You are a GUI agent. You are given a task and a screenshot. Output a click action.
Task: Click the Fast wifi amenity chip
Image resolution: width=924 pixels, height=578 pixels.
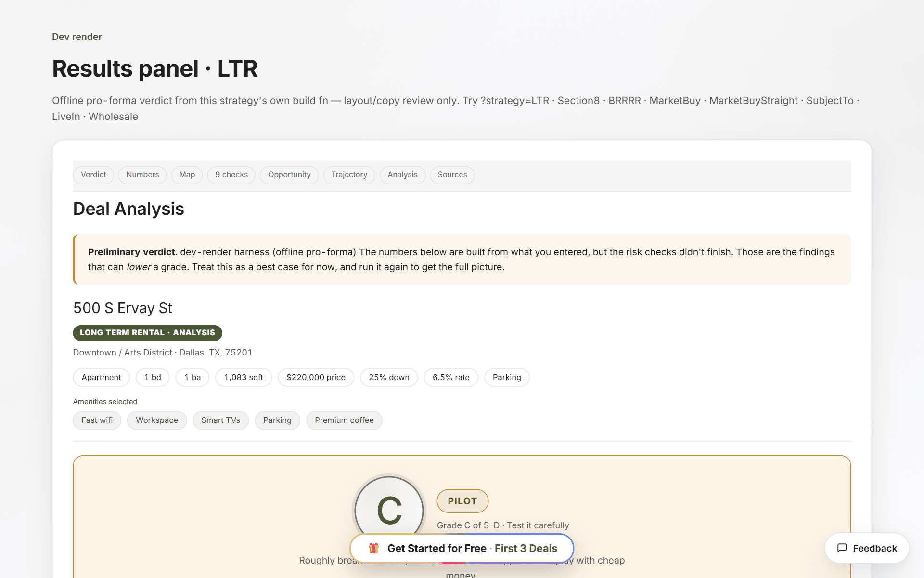coord(97,420)
